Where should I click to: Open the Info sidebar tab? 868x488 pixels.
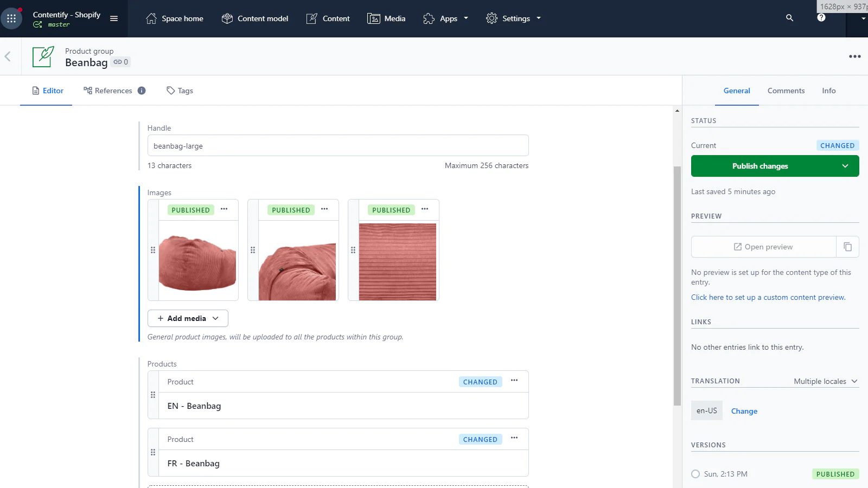(x=828, y=91)
